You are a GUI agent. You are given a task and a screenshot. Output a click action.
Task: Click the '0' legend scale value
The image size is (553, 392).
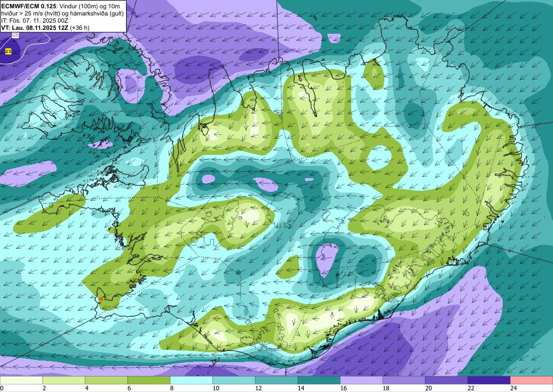click(2, 389)
